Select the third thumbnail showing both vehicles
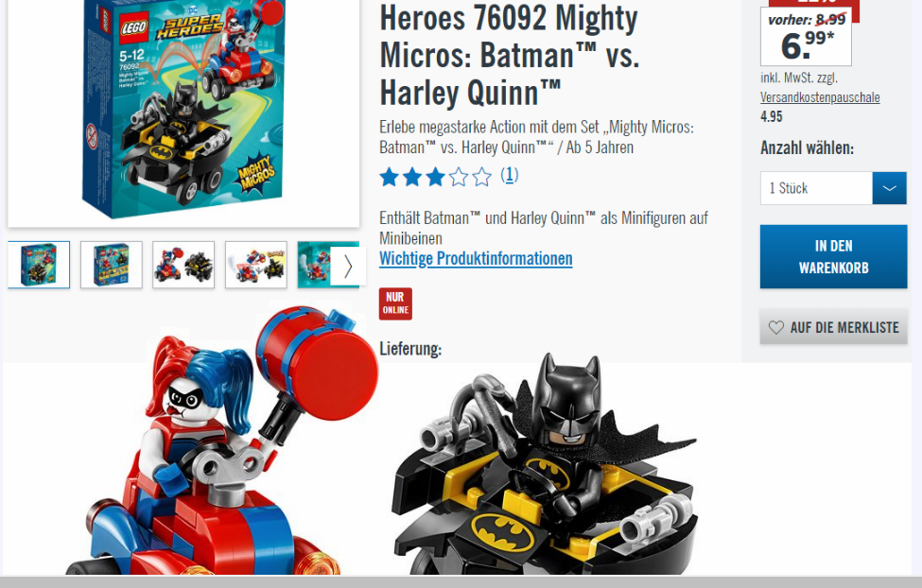 pyautogui.click(x=183, y=265)
